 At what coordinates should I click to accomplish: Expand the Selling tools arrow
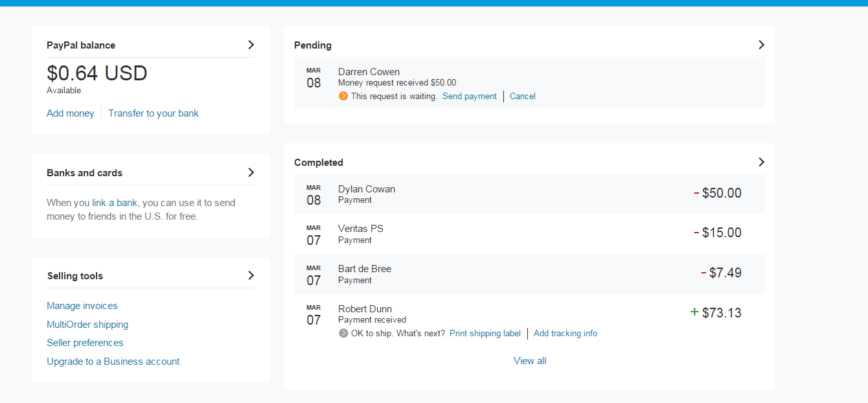(251, 275)
